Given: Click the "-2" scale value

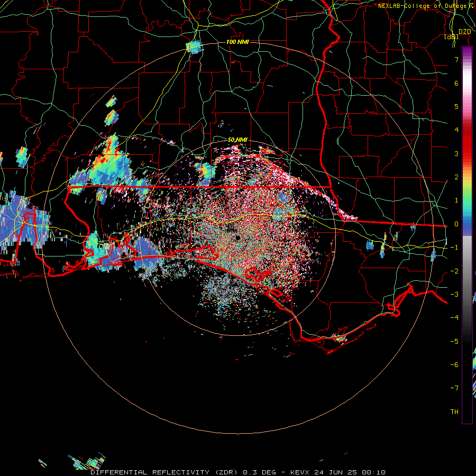Looking at the screenshot, I should pos(454,271).
